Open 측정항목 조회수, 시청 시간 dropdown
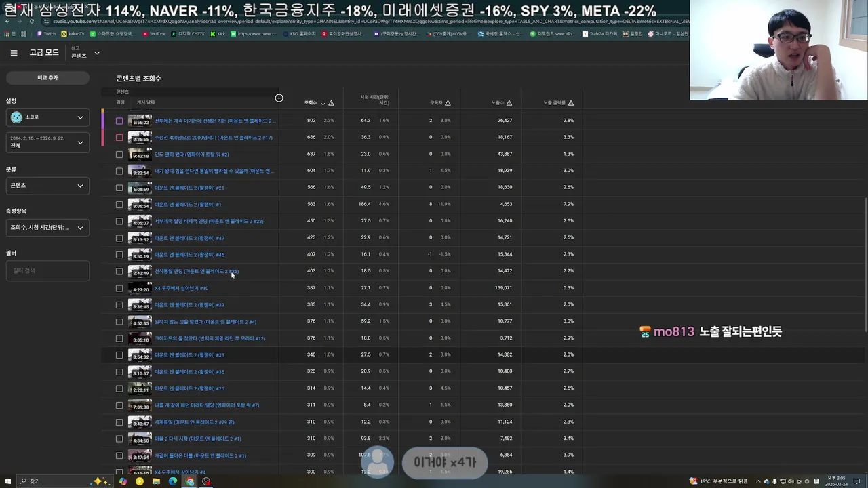Viewport: 868px width, 488px height. coord(47,228)
